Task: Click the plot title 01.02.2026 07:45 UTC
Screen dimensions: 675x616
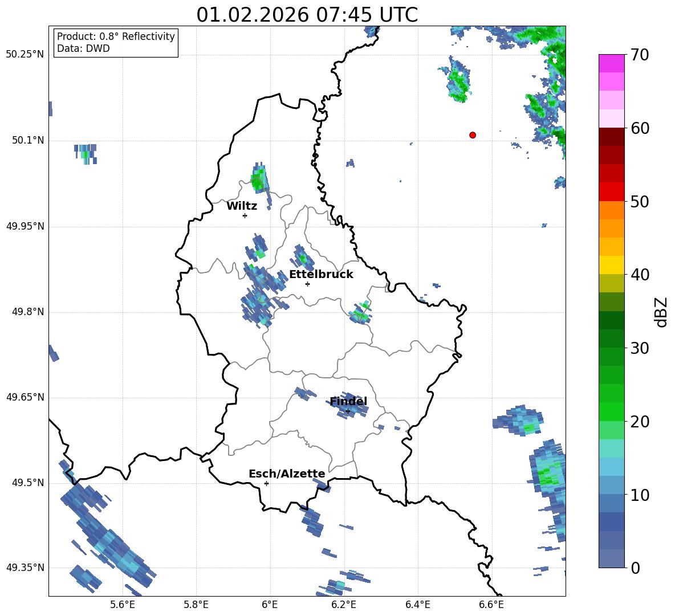Action: pos(307,15)
